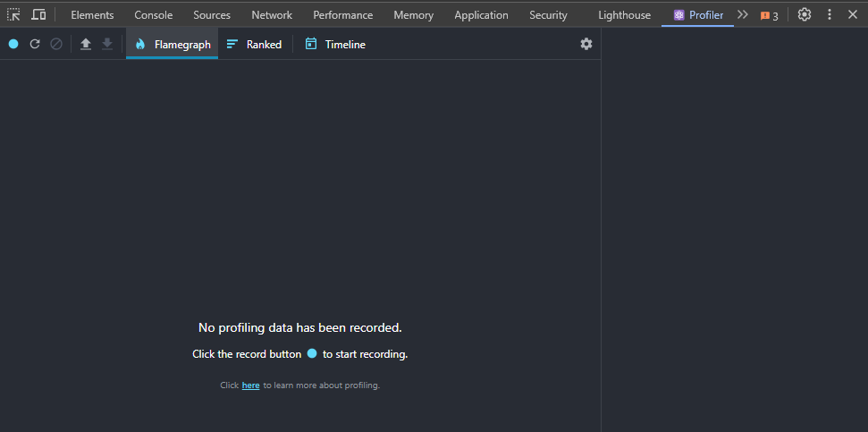Click the blue record dot in the instructions
The width and height of the screenshot is (868, 432).
[x=312, y=353]
